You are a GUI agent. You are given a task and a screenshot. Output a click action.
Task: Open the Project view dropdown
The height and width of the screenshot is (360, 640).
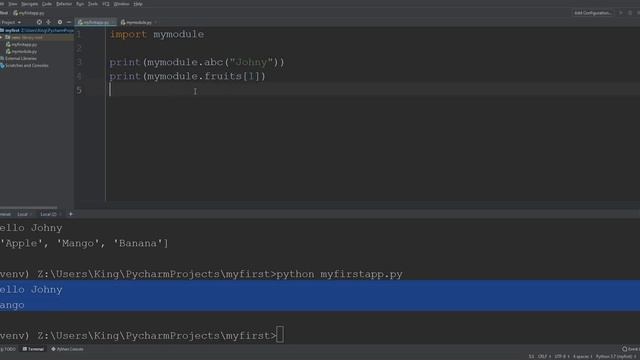(x=11, y=22)
